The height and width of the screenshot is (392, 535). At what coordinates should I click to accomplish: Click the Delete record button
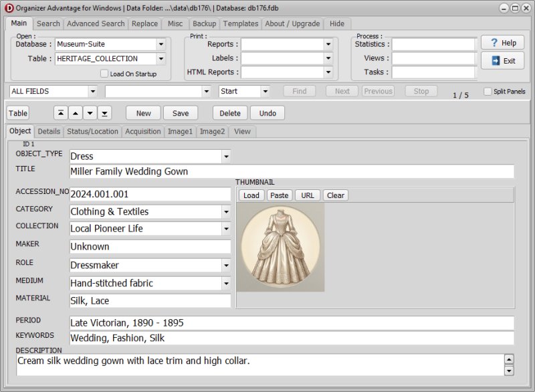pyautogui.click(x=230, y=113)
